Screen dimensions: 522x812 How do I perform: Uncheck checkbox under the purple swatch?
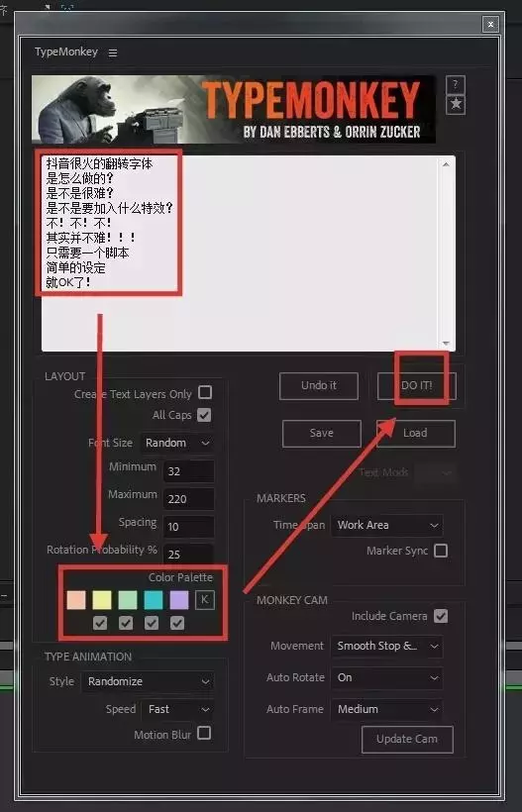click(x=177, y=623)
